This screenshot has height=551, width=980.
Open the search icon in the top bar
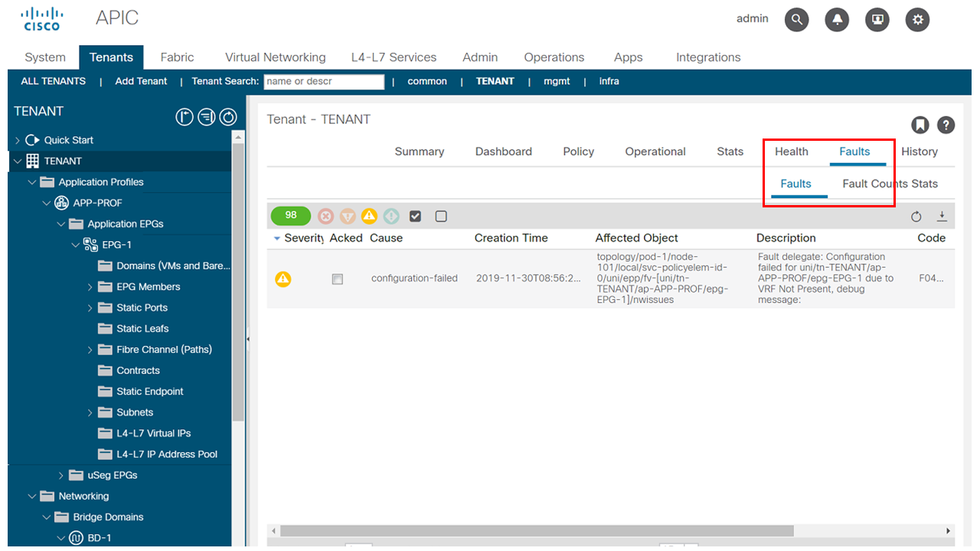[x=797, y=20]
